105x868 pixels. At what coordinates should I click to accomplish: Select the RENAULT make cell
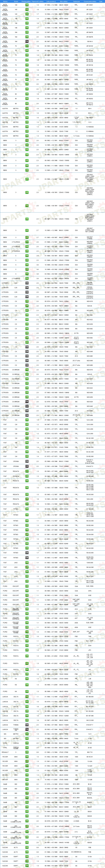pos(5,752)
